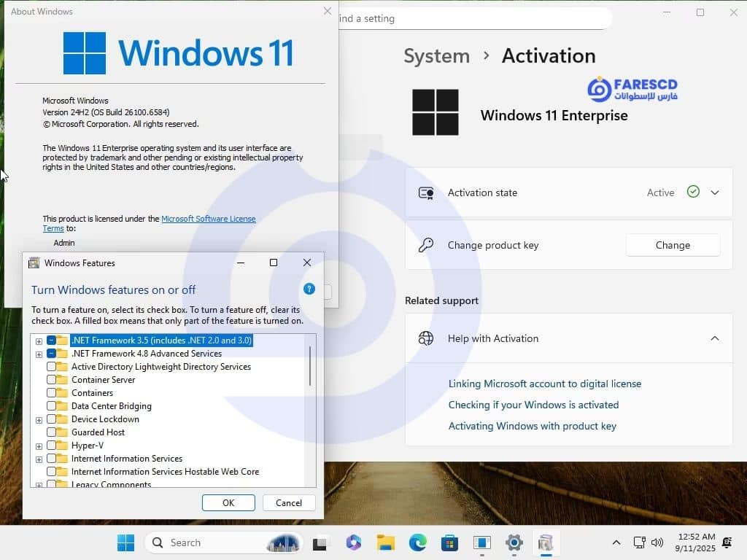Image resolution: width=747 pixels, height=560 pixels.
Task: Check the Device Lockdown box
Action: [52, 419]
